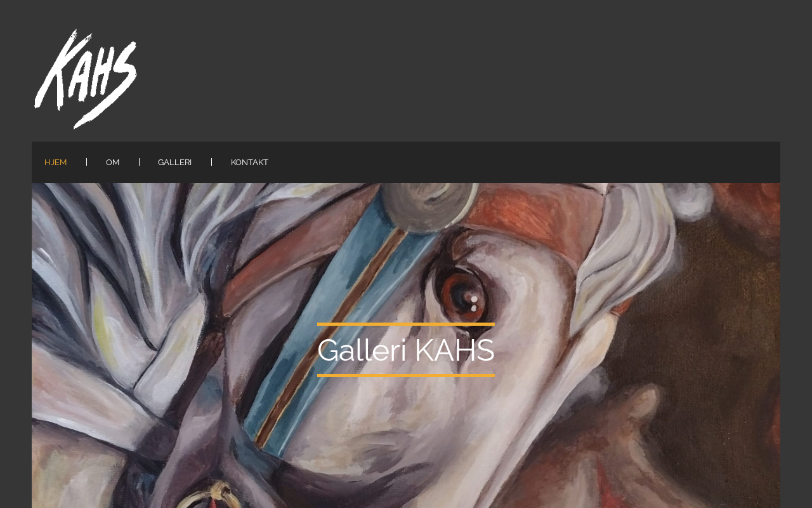Click the orange line above Galleri KAHS
Screen dimensions: 812x508
[x=406, y=324]
